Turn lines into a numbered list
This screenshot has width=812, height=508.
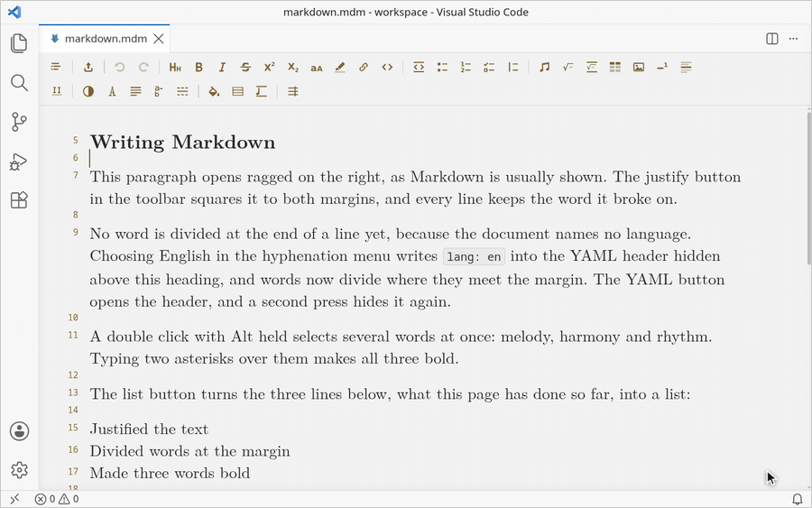[466, 67]
